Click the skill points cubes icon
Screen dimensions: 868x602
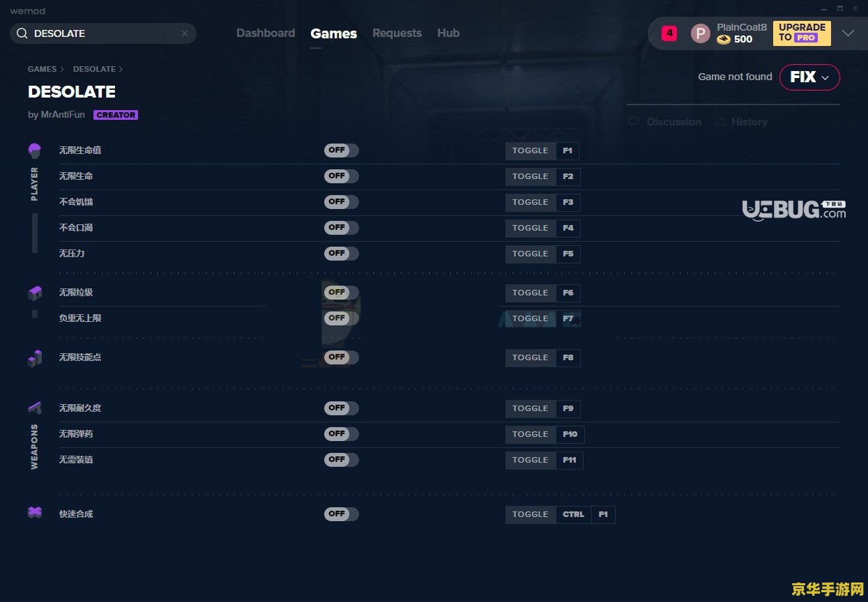coord(35,358)
